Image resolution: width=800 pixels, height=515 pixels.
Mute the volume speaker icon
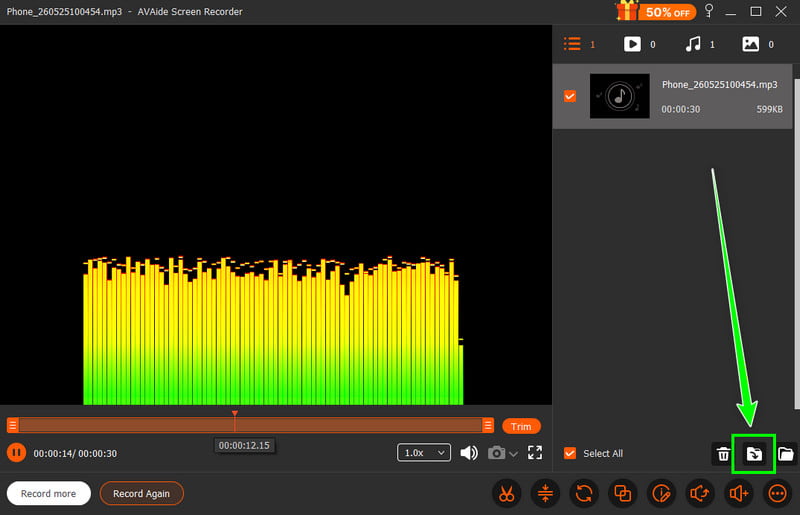coord(469,453)
